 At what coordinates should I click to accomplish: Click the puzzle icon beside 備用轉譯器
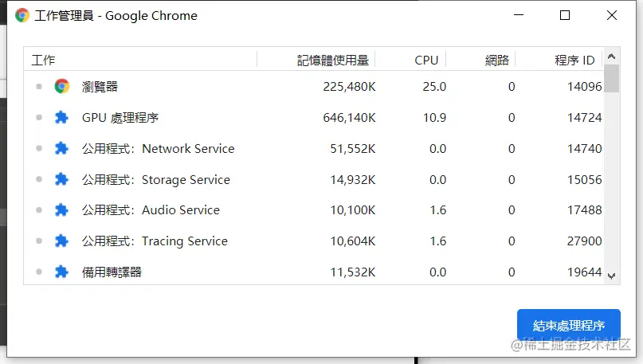click(x=62, y=272)
